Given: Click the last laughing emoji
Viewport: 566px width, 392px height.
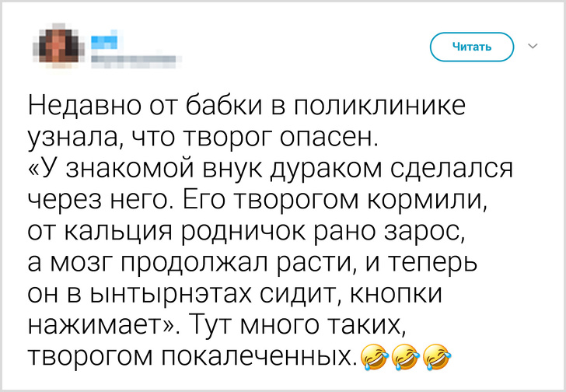Looking at the screenshot, I should [x=435, y=357].
